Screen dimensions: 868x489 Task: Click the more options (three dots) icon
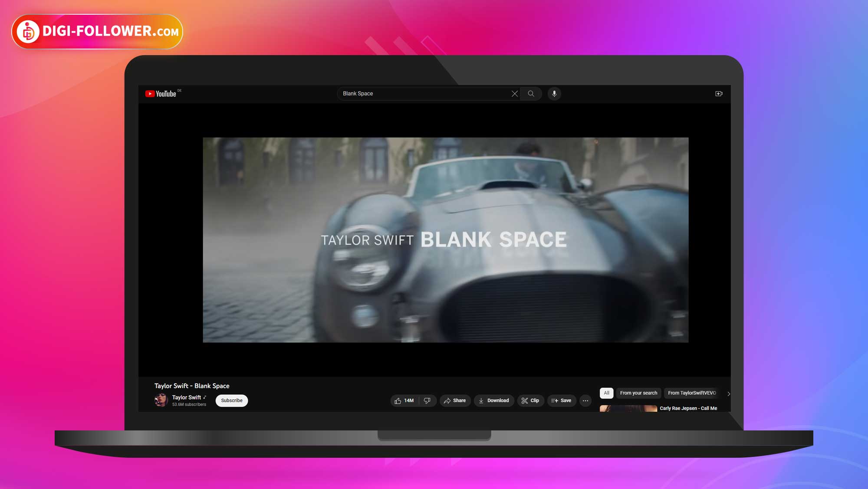click(x=585, y=400)
